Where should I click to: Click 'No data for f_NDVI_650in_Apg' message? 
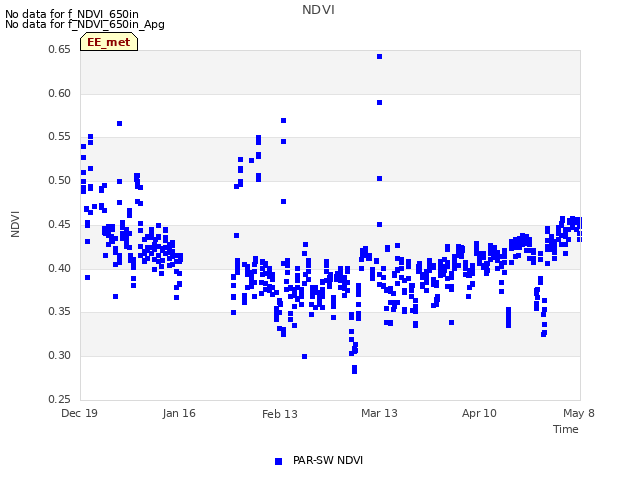tap(85, 24)
